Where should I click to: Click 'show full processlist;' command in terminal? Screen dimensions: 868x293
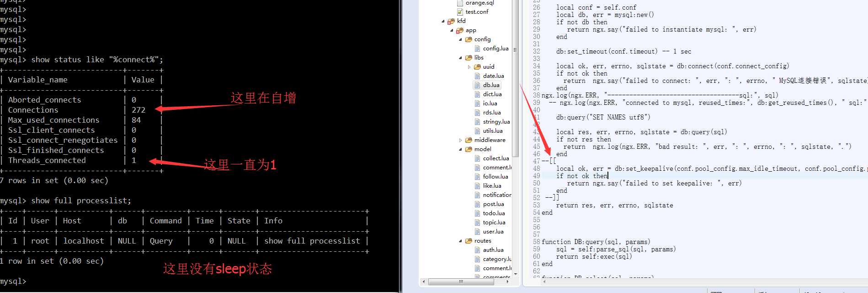point(81,201)
